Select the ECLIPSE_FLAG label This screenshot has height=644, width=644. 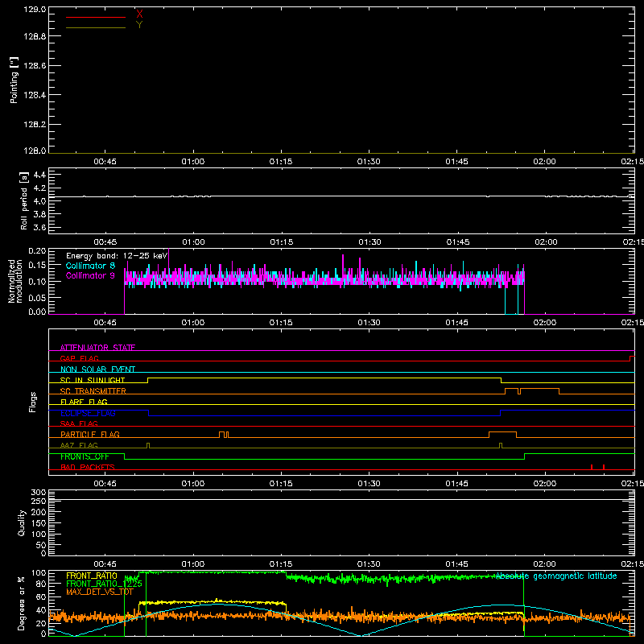[x=88, y=413]
